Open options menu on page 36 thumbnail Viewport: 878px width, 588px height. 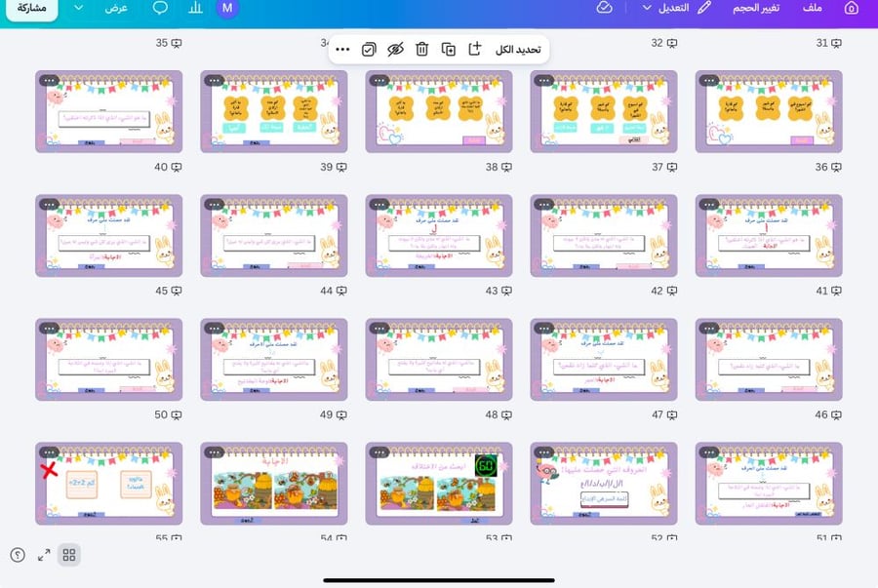pyautogui.click(x=709, y=81)
